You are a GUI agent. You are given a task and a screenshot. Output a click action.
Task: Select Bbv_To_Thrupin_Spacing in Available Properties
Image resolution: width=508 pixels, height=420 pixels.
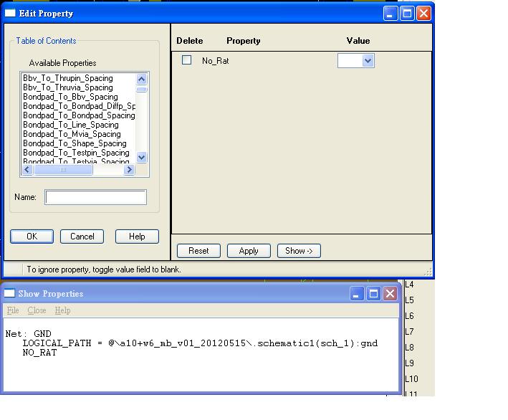coord(68,78)
